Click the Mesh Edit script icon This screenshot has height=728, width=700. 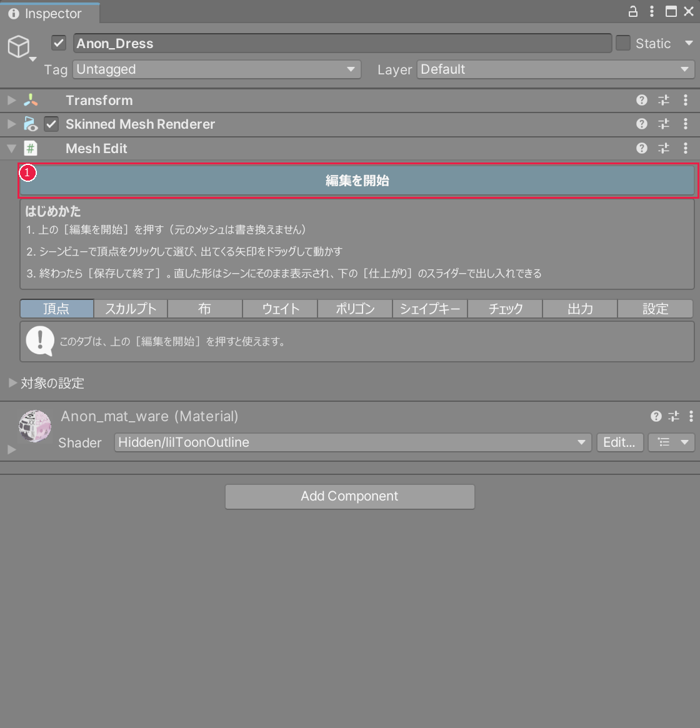click(31, 149)
